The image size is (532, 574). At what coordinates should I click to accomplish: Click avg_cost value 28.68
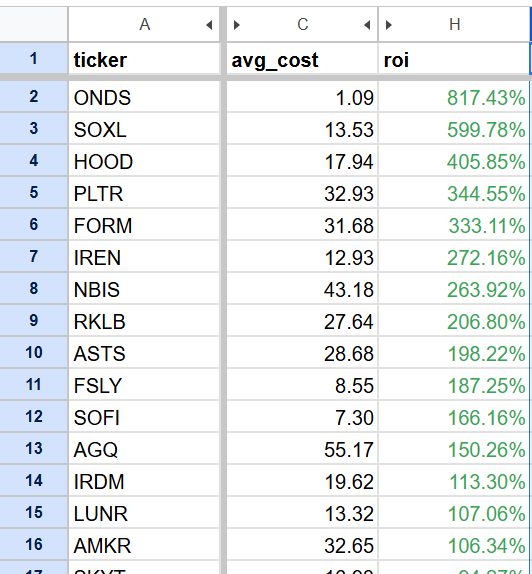[302, 353]
